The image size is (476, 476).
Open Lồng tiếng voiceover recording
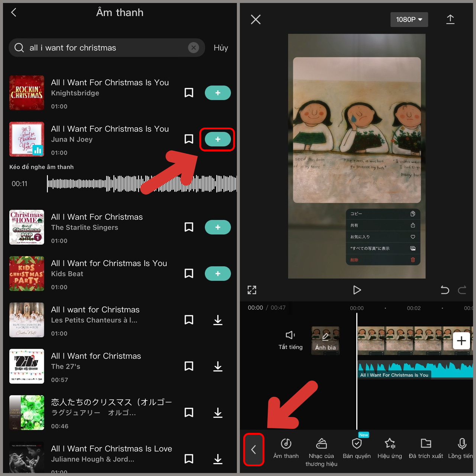click(x=461, y=448)
